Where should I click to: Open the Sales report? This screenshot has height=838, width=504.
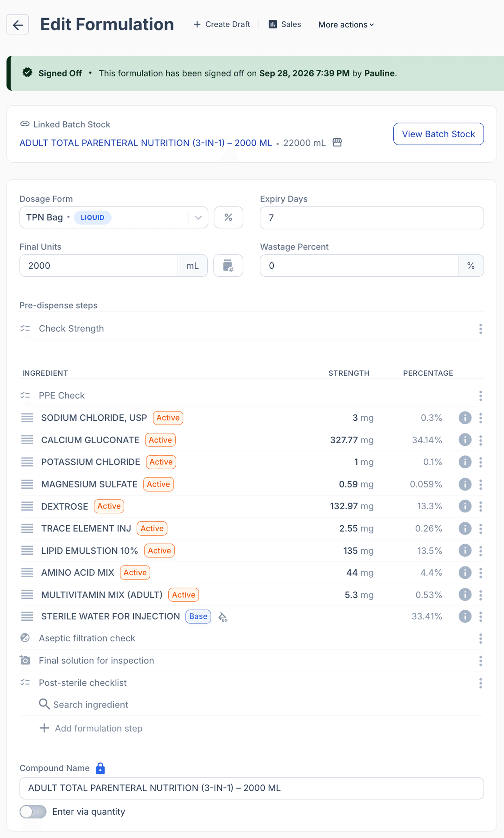tap(285, 24)
